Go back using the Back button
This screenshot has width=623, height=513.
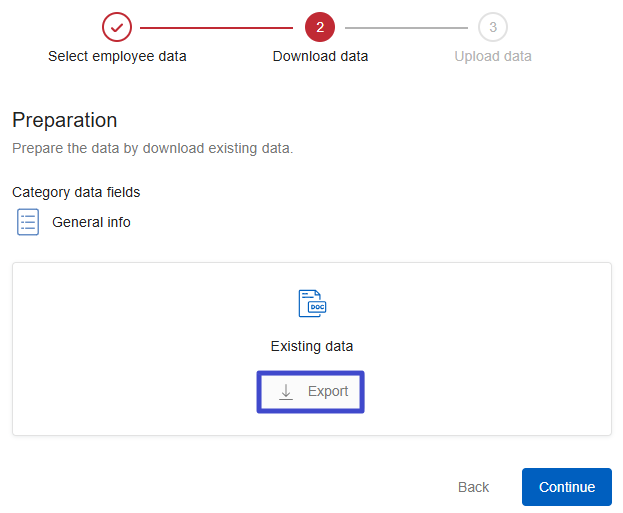[x=473, y=487]
